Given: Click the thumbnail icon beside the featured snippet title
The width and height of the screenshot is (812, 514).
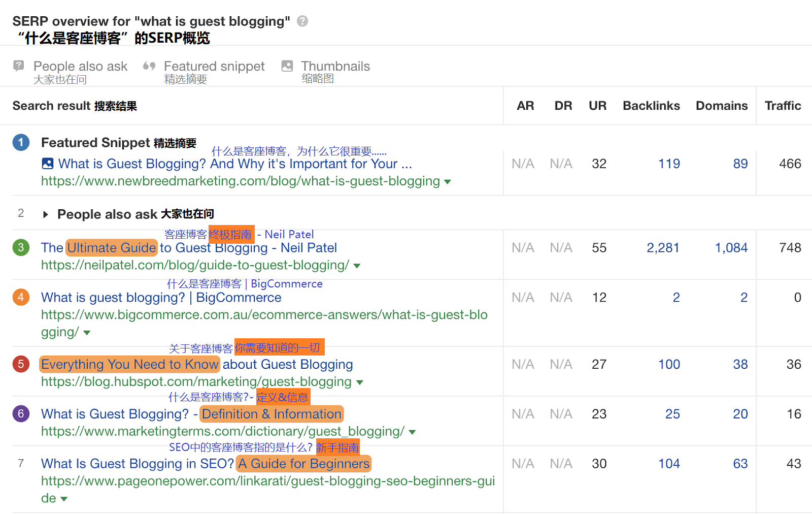Looking at the screenshot, I should [x=47, y=164].
